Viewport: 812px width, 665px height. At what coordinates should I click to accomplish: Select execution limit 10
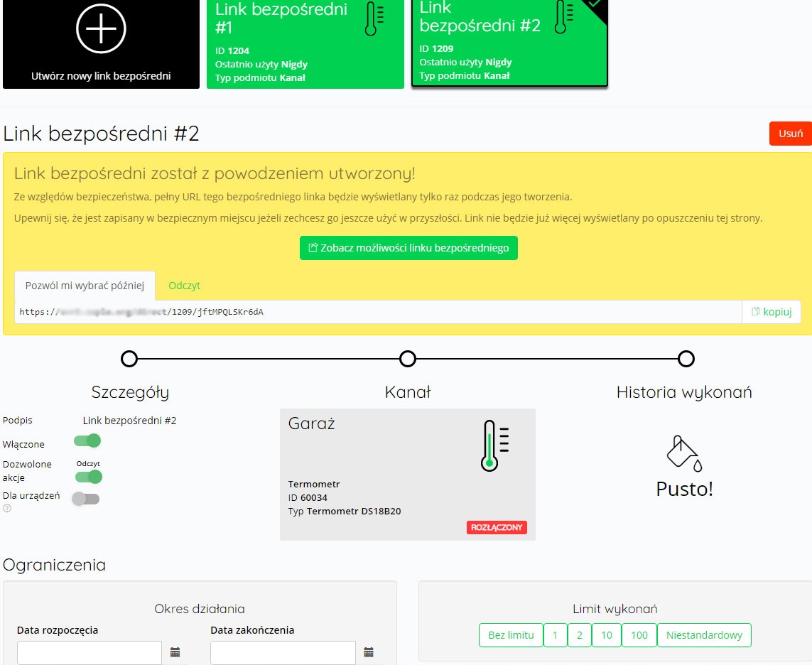(607, 635)
